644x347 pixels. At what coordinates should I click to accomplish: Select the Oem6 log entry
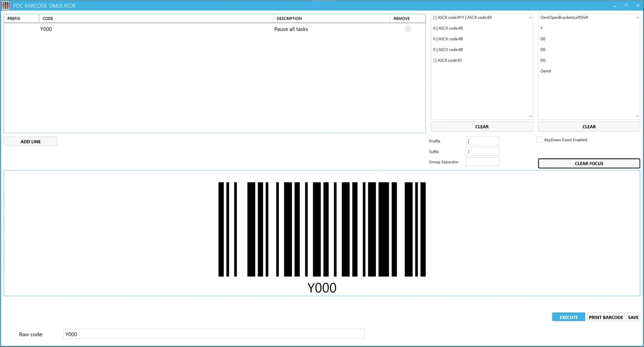point(545,71)
